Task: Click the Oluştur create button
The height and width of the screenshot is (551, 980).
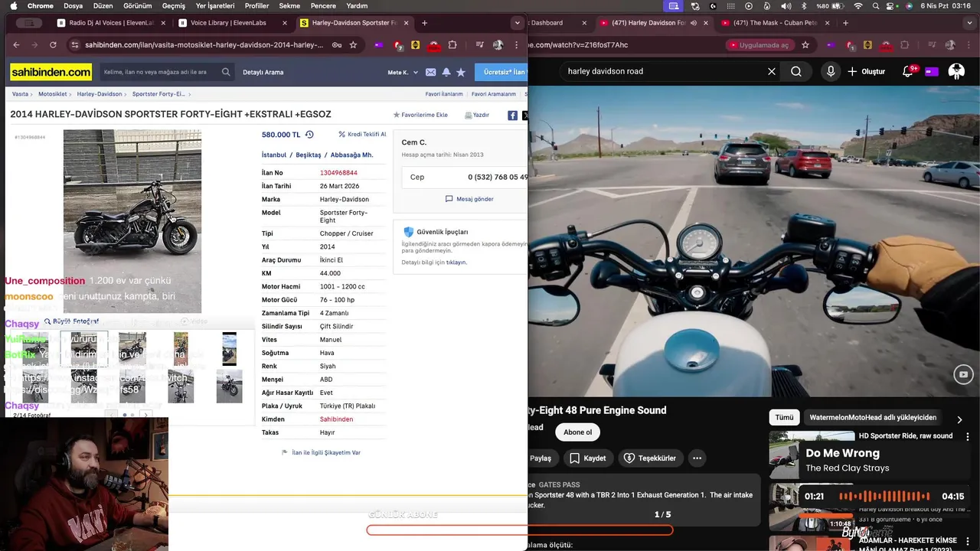Action: pyautogui.click(x=866, y=71)
